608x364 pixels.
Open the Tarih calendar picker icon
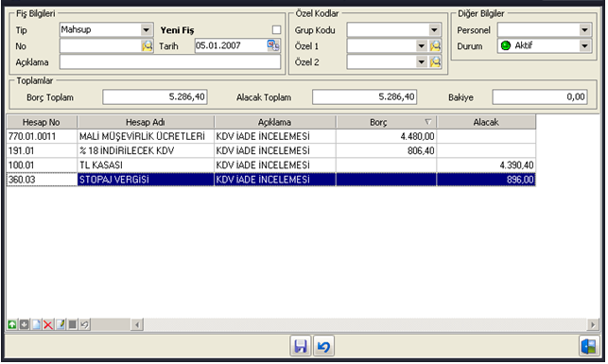click(x=273, y=45)
